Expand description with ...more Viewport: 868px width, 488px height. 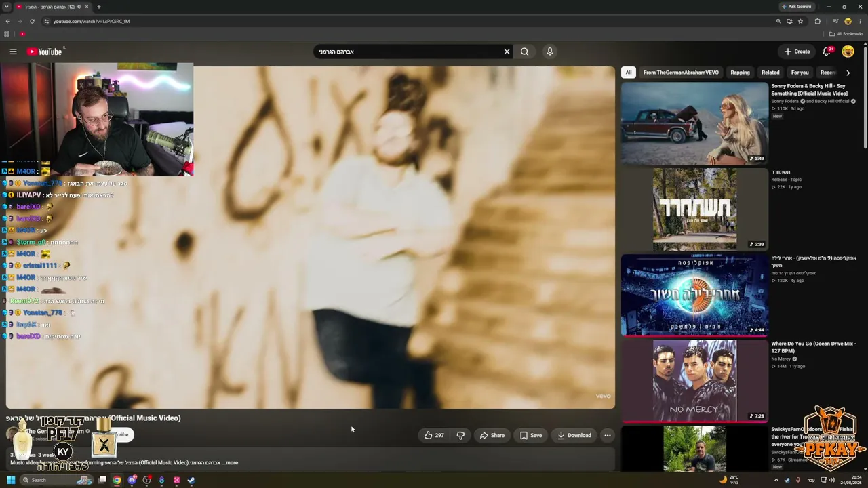pos(230,463)
